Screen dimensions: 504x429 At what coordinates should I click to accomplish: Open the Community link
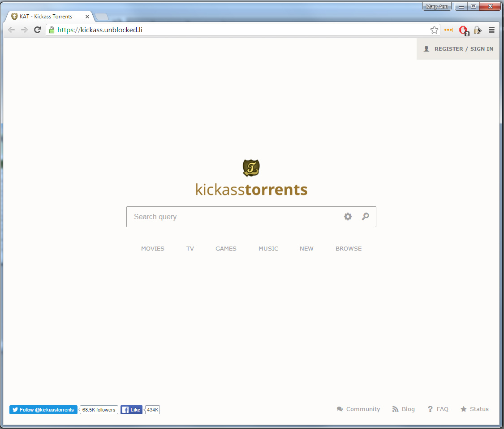[x=358, y=409]
